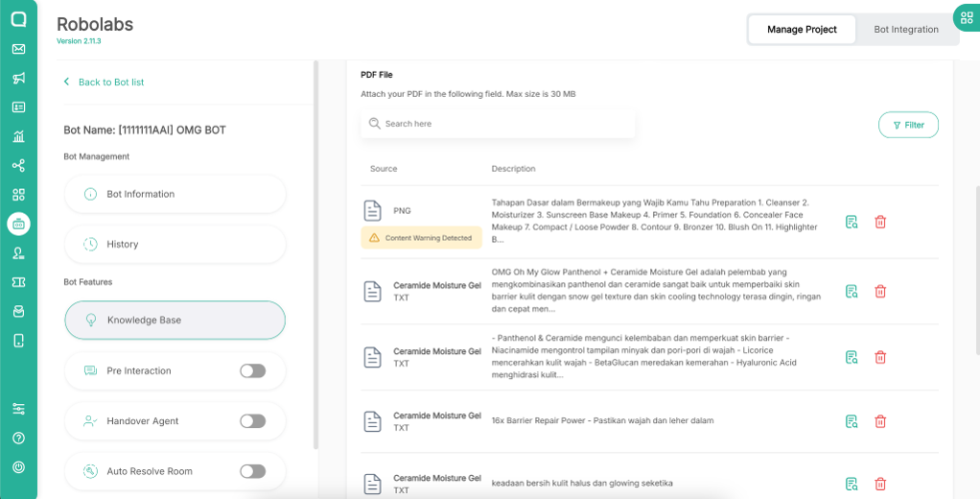Select the Manage Project tab
The image size is (980, 499).
pos(802,30)
